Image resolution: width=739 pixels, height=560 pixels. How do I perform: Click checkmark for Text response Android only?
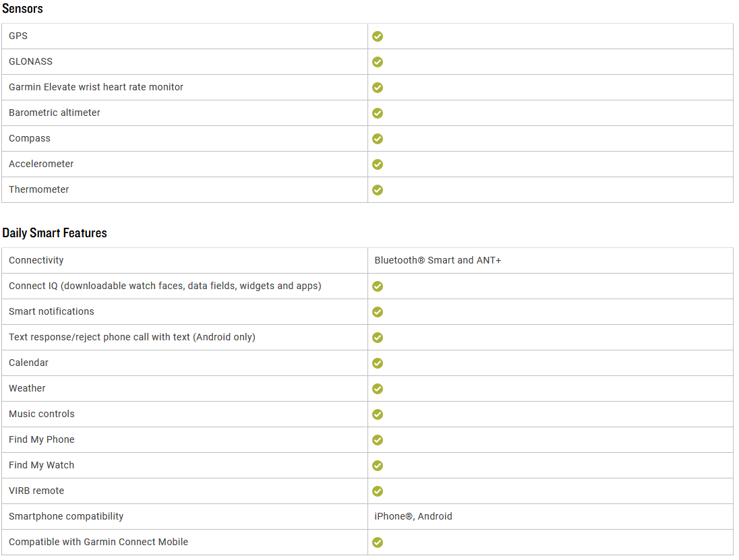pos(378,338)
